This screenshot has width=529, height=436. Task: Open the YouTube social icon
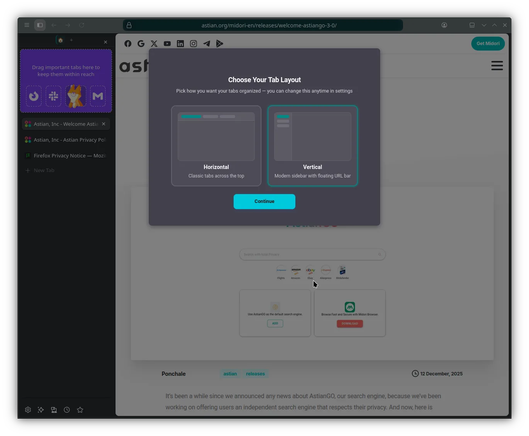(x=167, y=44)
